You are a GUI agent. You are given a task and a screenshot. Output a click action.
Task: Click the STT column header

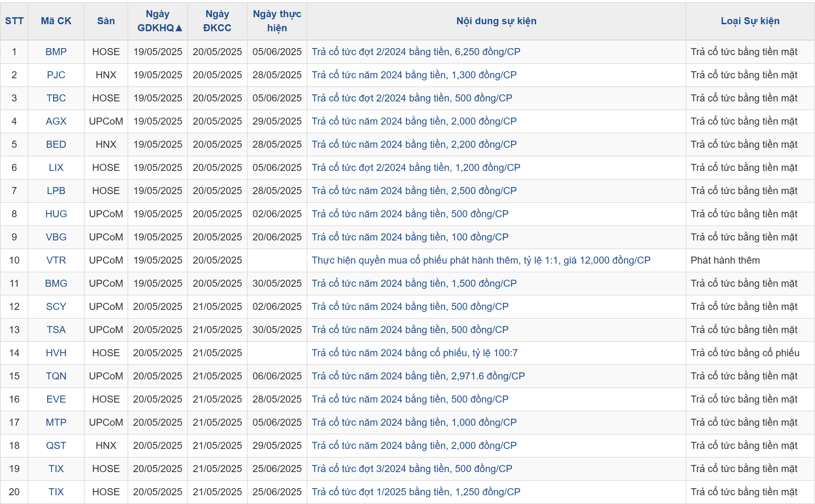click(14, 21)
